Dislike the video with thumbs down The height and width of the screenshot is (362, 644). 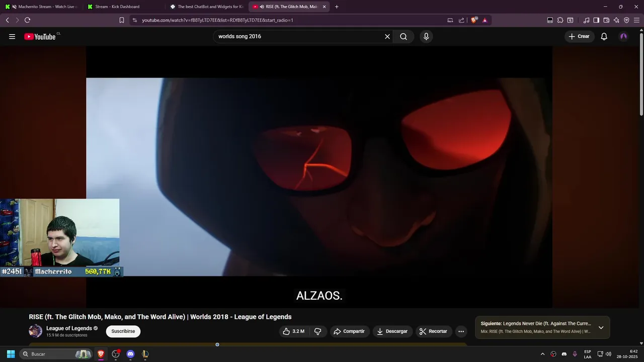[x=317, y=331]
